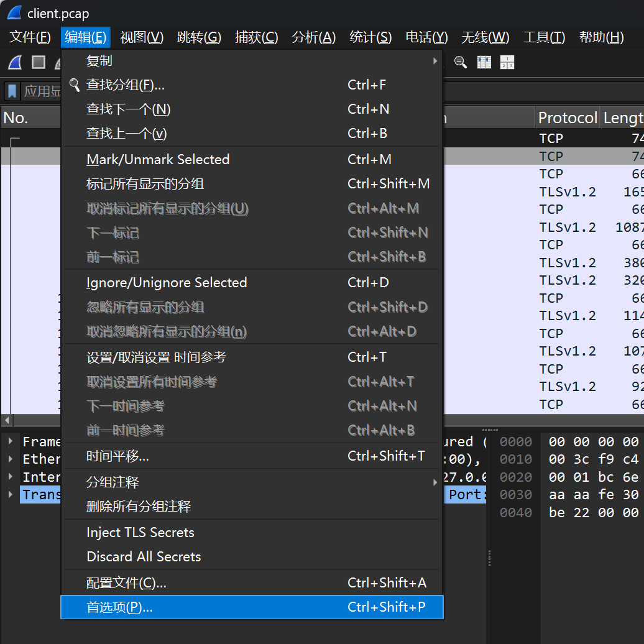Click the reset layout panes icon

[507, 62]
